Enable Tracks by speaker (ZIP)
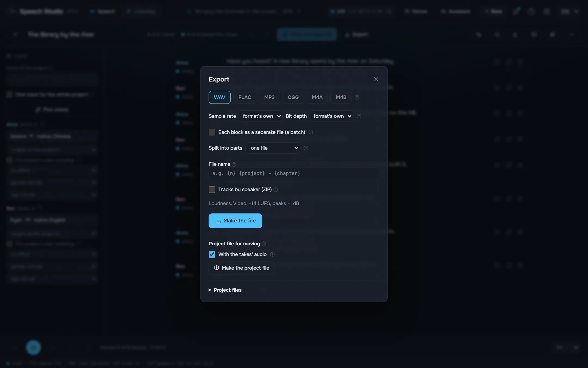The width and height of the screenshot is (588, 368). pos(212,189)
